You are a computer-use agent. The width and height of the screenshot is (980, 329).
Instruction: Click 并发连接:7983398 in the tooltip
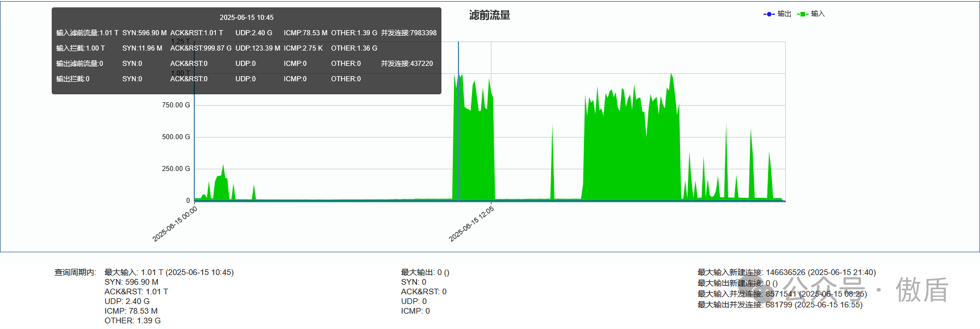click(408, 33)
